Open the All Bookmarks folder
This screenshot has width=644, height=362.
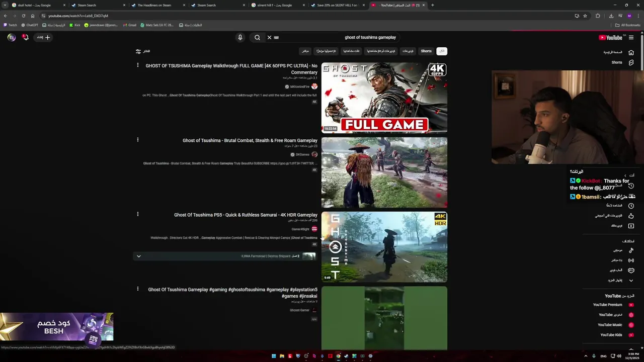pyautogui.click(x=628, y=25)
